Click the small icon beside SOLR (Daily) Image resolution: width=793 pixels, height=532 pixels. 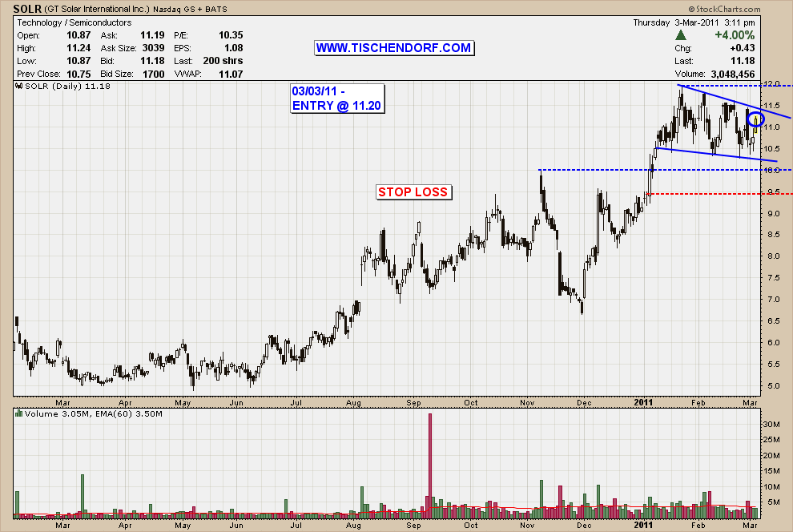pos(19,85)
